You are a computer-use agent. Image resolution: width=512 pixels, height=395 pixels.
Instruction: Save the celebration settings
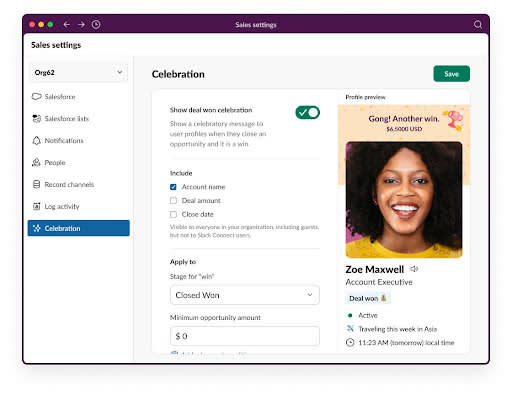(452, 74)
